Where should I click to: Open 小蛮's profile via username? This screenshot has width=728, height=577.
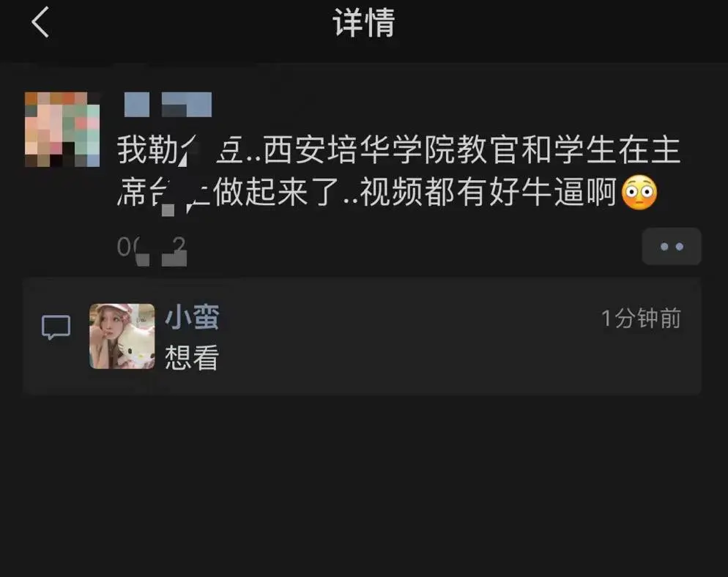192,318
